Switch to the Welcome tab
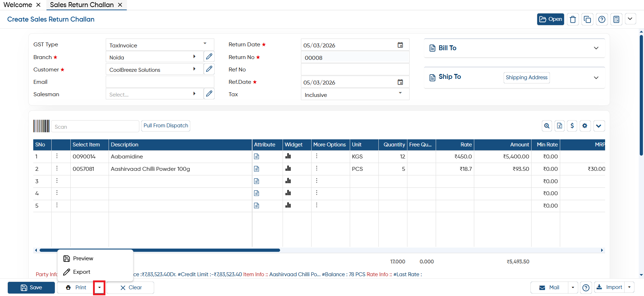The height and width of the screenshot is (296, 644). pyautogui.click(x=18, y=5)
